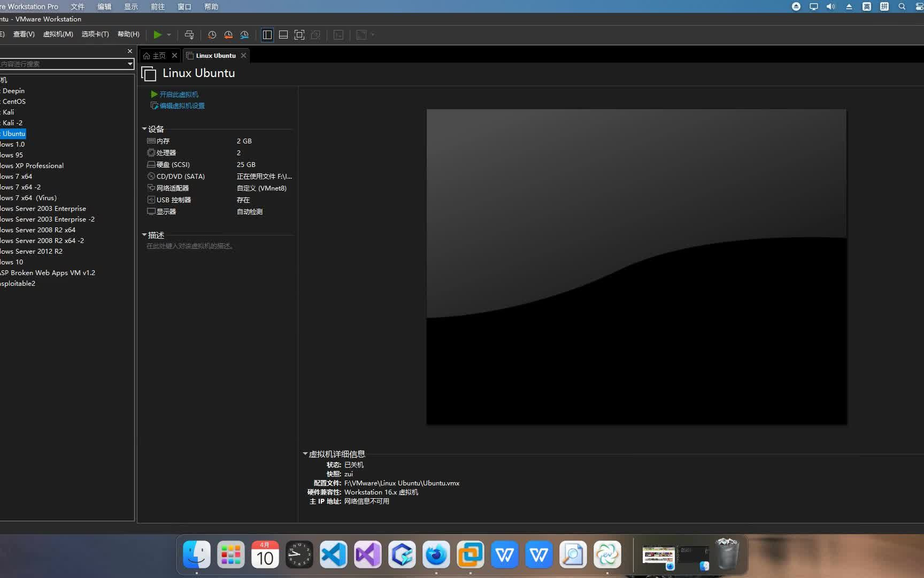The width and height of the screenshot is (924, 578).
Task: Open Launchpad from the dock
Action: point(231,554)
